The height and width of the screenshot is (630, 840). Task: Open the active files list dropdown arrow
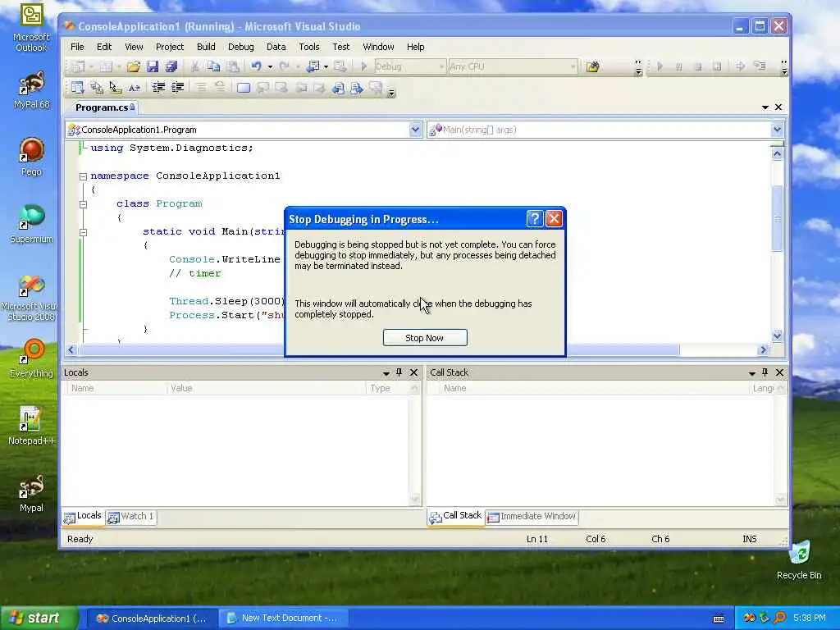[x=765, y=107]
